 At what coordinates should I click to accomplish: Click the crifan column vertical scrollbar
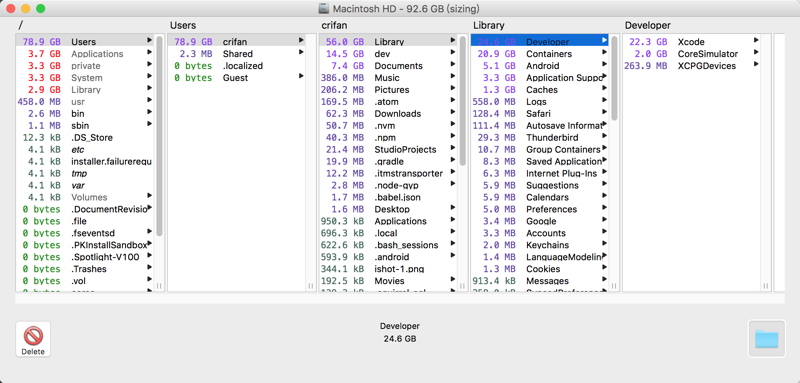(x=463, y=100)
